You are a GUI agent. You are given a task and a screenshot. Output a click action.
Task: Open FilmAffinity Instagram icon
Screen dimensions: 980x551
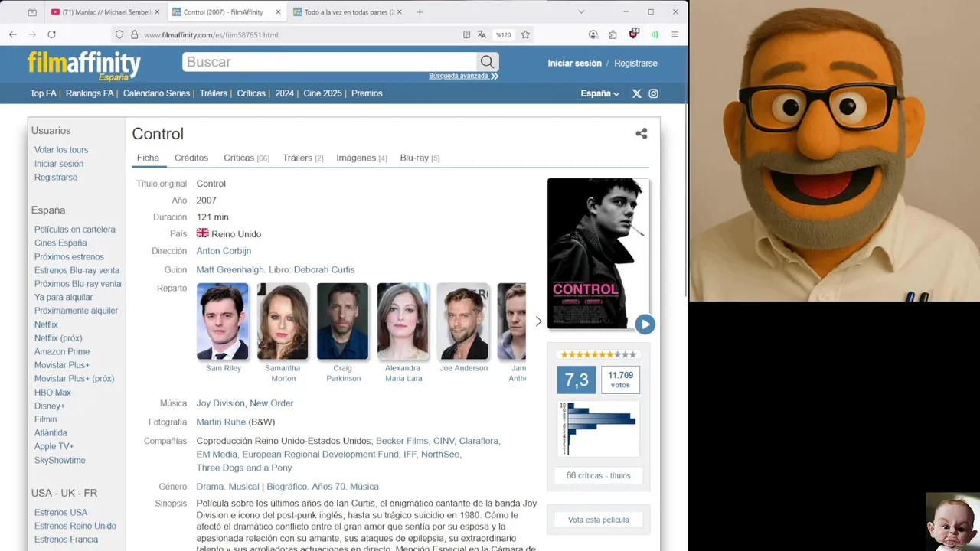(653, 93)
